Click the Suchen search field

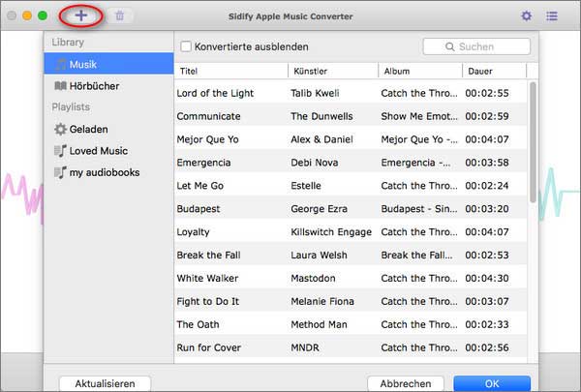click(476, 46)
